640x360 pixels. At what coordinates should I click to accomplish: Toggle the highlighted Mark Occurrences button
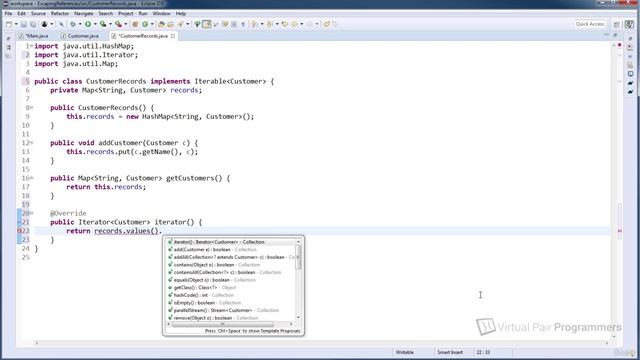207,24
